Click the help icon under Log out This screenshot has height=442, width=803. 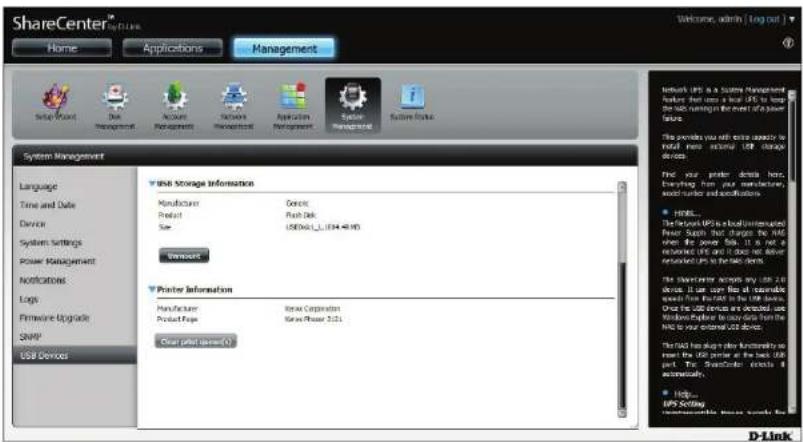click(790, 44)
